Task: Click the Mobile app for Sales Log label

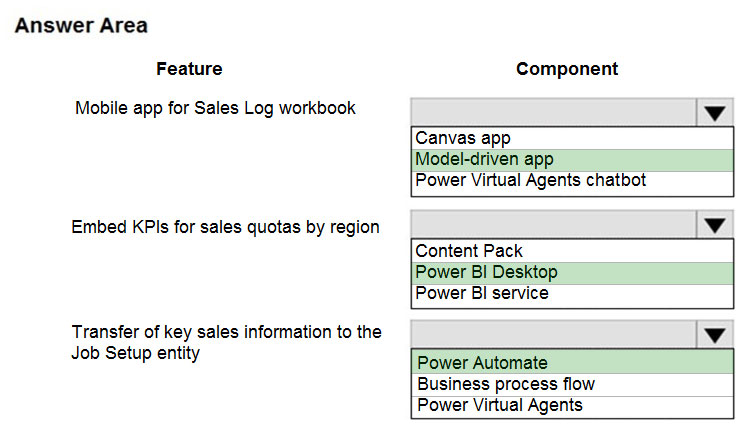Action: [x=215, y=108]
